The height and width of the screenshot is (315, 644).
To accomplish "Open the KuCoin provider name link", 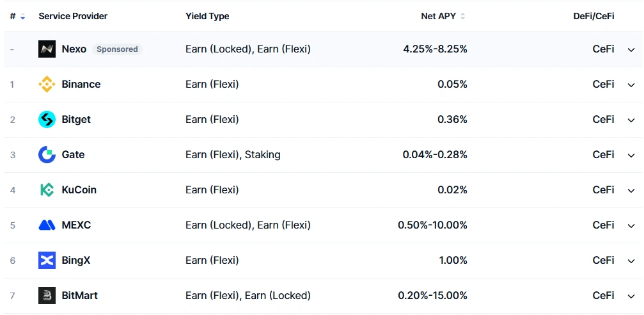I will click(79, 190).
